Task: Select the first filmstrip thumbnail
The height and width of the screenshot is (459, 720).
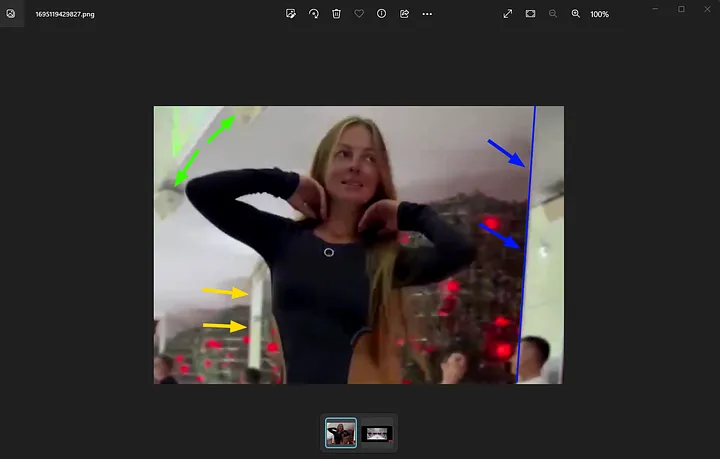Action: tap(341, 433)
